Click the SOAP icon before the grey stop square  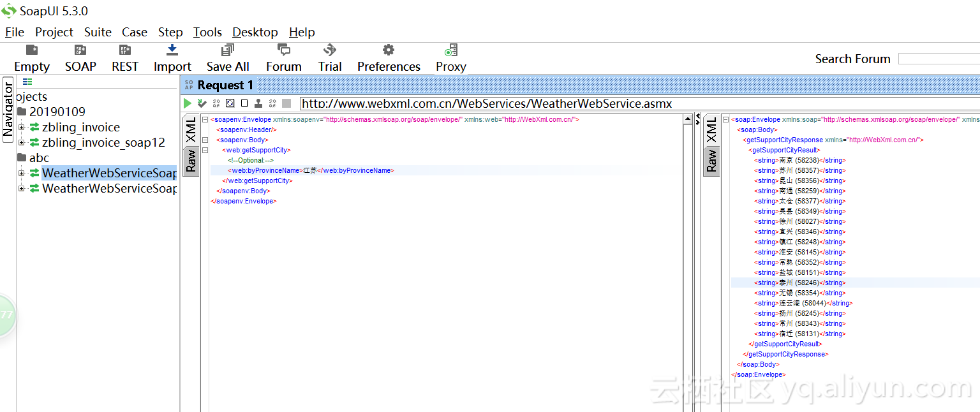(272, 103)
